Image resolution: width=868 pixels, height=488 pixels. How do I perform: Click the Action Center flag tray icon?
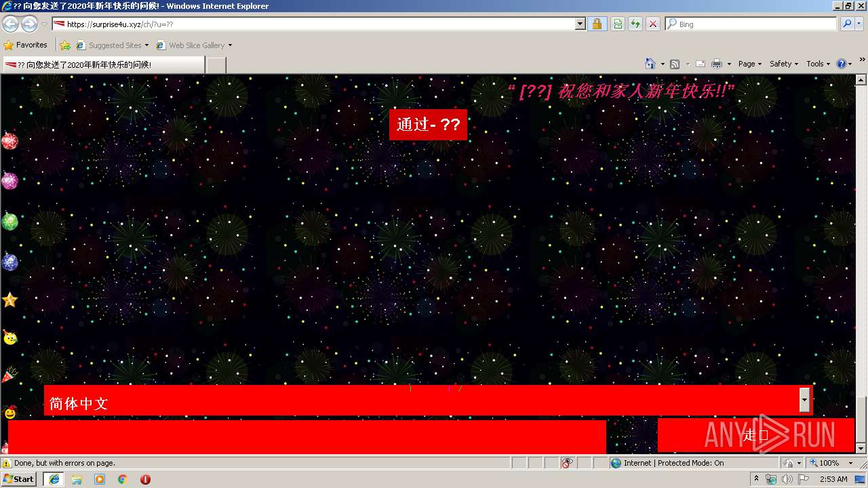(804, 479)
